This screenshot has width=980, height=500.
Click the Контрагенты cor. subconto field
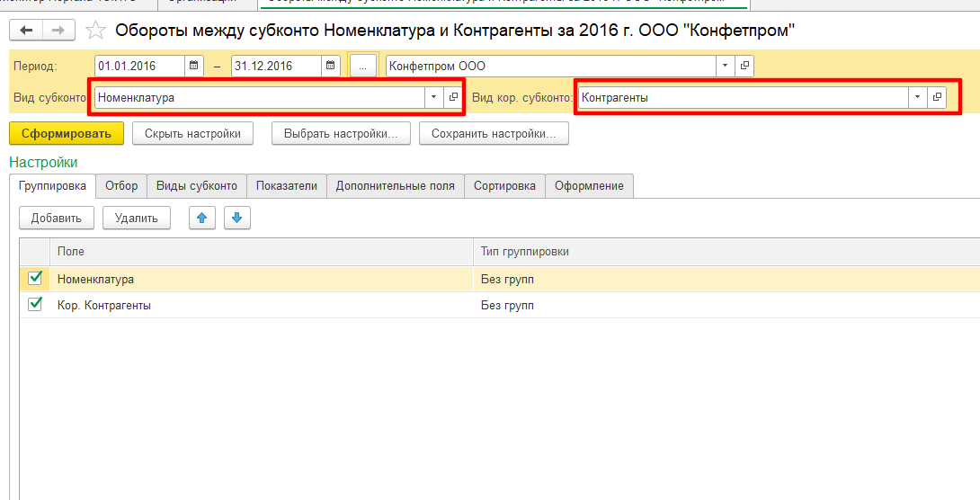(744, 97)
